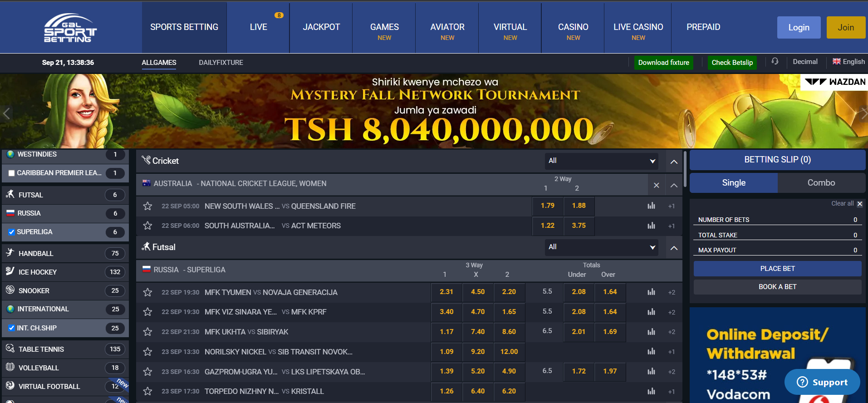Open the Support chat widget
The height and width of the screenshot is (403, 868).
822,382
